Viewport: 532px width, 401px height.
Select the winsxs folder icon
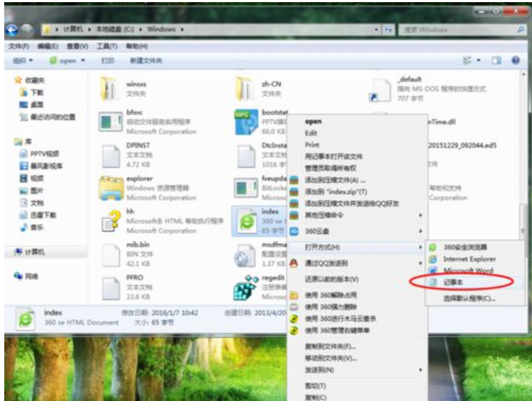coord(111,89)
